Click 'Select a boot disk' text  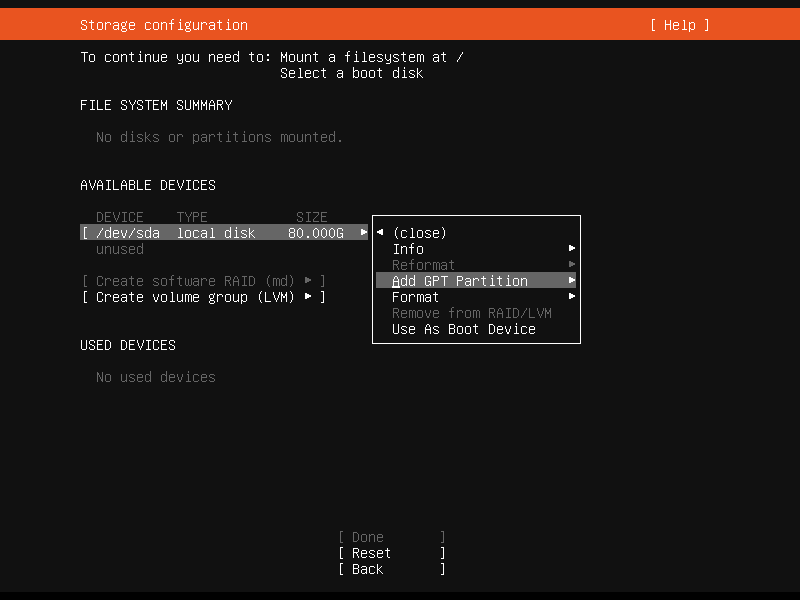coord(352,73)
